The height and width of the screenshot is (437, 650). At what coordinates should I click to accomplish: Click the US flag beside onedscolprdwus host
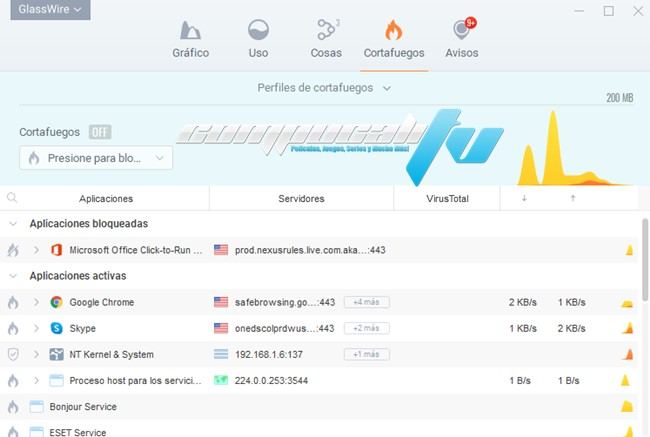coord(221,328)
